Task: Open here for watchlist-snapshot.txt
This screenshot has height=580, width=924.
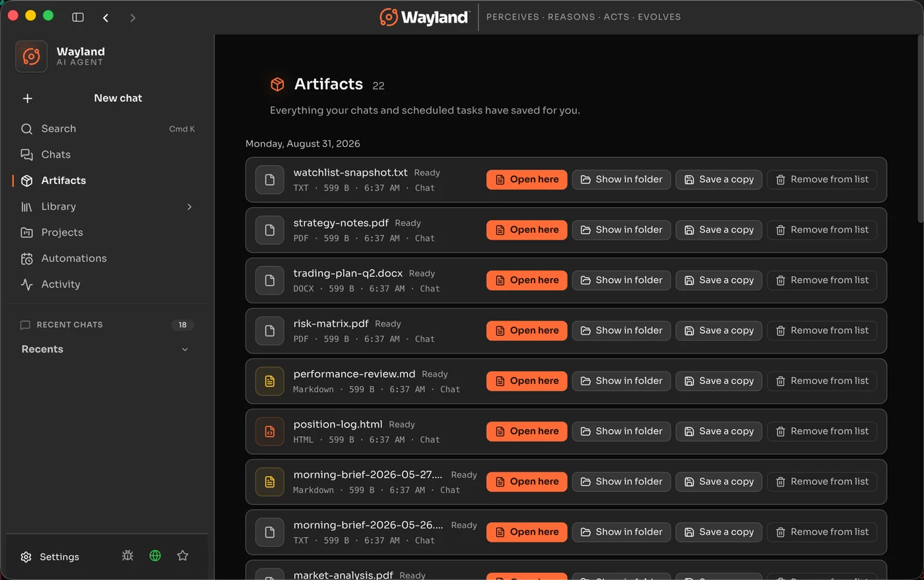Action: 527,179
